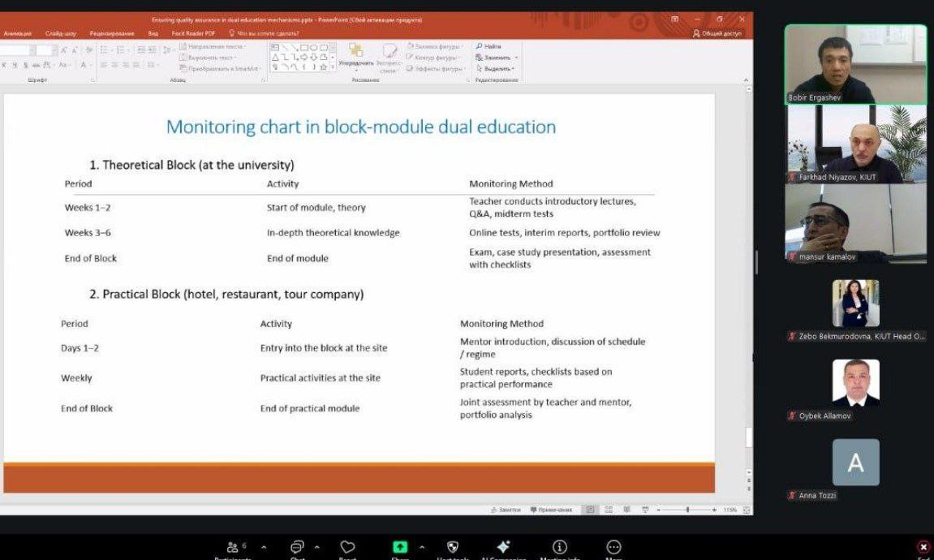Expand the arrow next to Chat

coord(316,547)
